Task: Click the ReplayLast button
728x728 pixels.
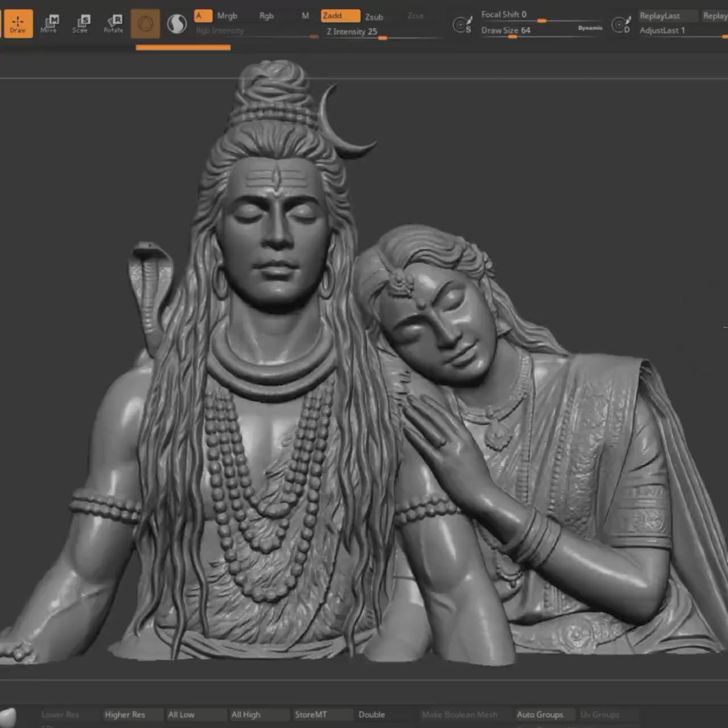Action: click(x=667, y=16)
